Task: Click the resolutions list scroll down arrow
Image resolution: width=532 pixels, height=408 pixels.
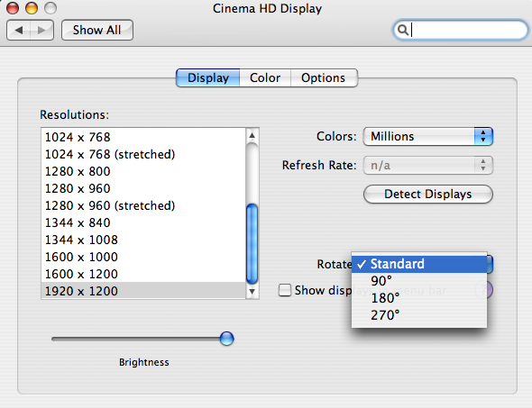Action: point(252,291)
